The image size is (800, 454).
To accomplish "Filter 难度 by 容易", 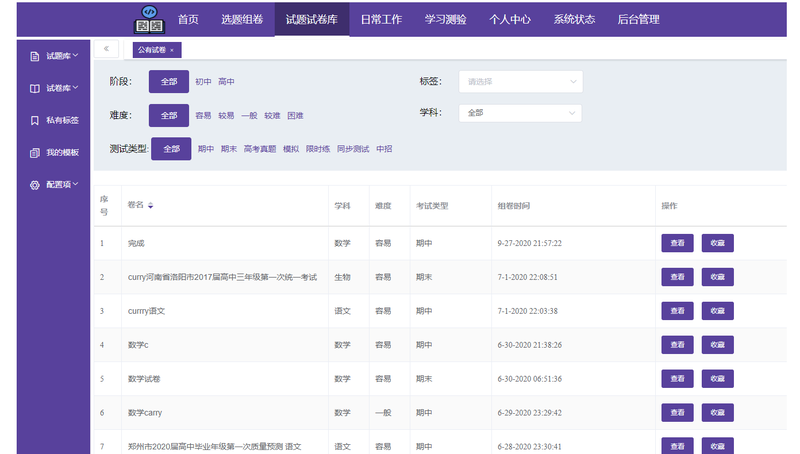I will tap(203, 116).
